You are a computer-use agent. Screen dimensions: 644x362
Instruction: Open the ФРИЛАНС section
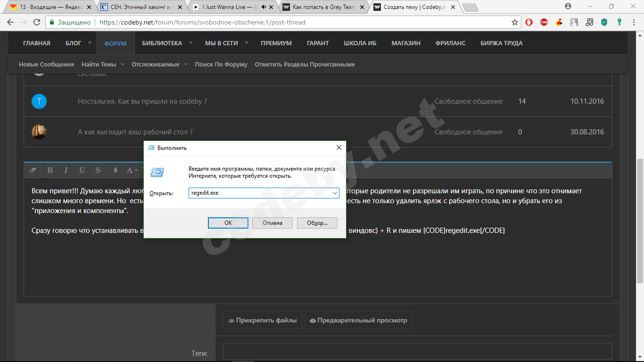click(451, 43)
